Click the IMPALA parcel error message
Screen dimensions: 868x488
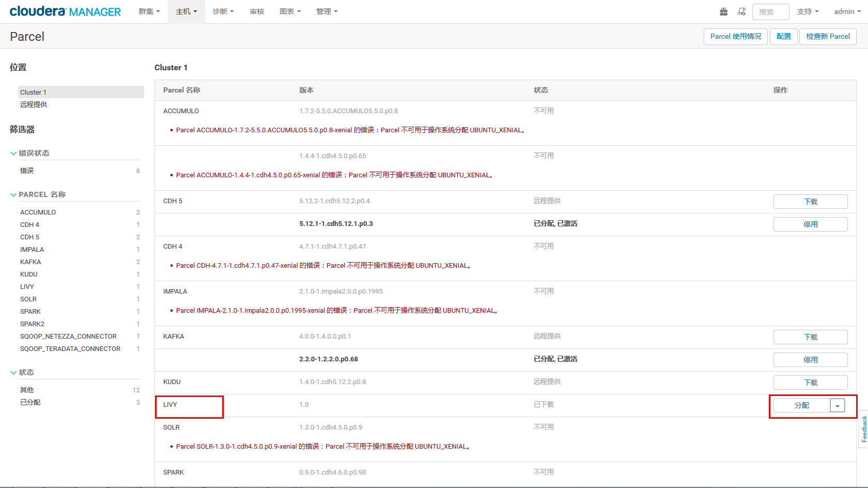[x=338, y=311]
